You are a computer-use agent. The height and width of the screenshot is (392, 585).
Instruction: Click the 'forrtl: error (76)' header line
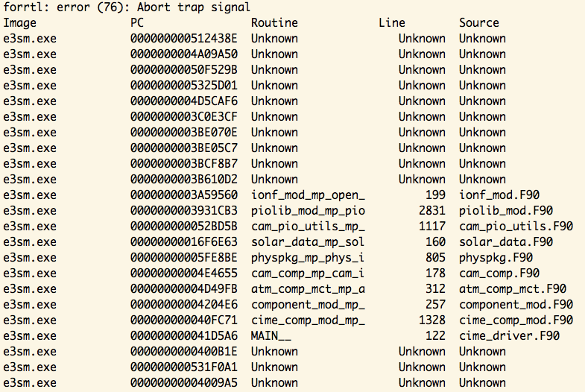point(127,7)
